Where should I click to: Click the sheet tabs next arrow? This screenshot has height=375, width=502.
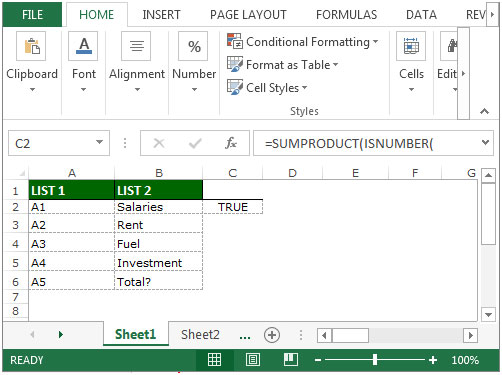coord(61,334)
